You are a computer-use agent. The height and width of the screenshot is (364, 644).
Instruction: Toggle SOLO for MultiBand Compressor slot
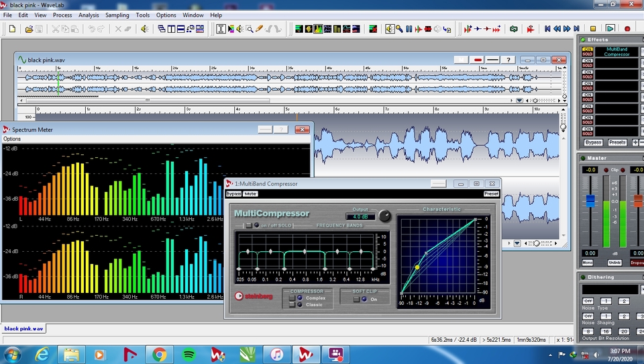click(x=588, y=54)
